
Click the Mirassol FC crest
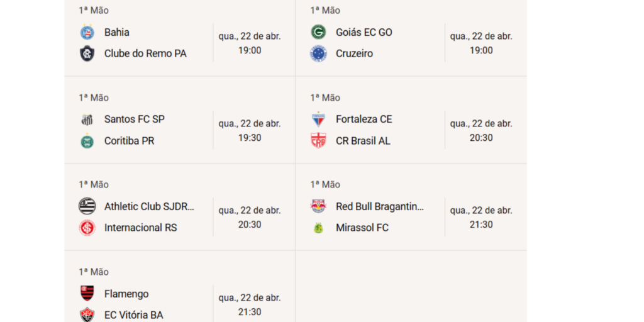tap(318, 228)
